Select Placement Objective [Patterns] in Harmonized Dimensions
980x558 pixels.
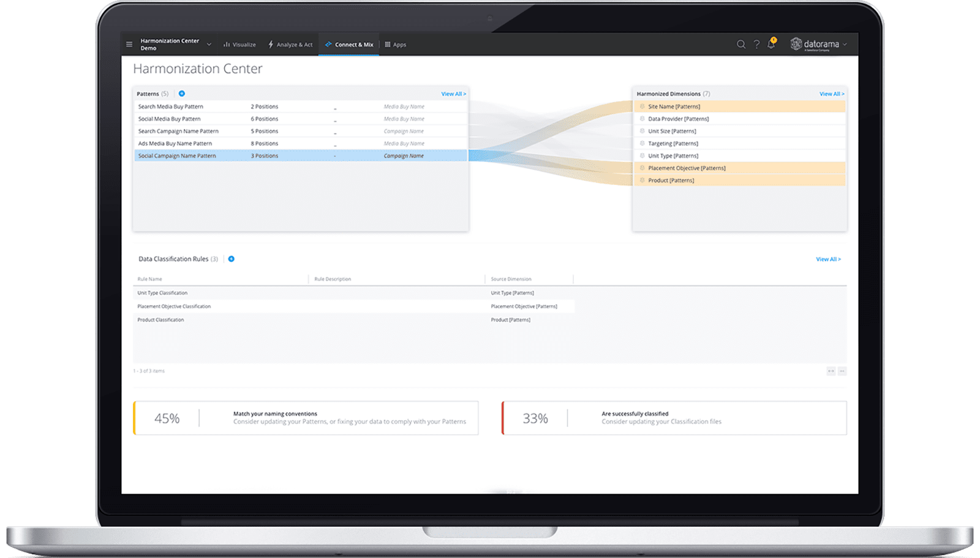pyautogui.click(x=740, y=168)
